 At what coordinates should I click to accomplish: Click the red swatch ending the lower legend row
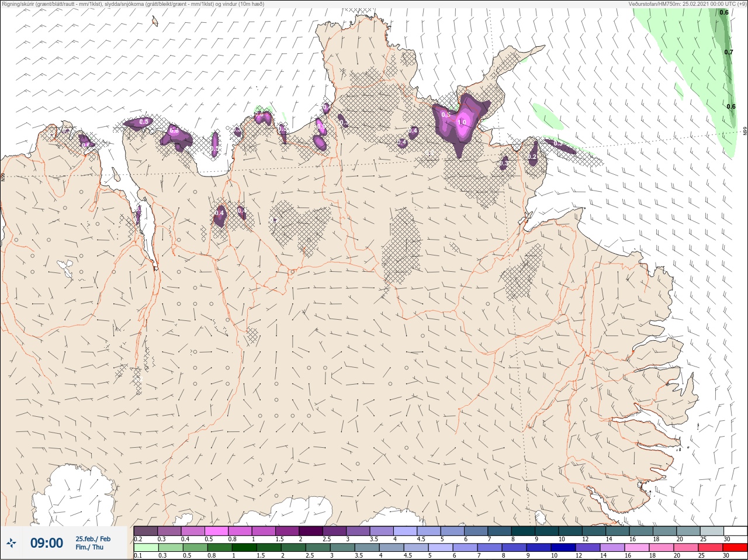click(735, 548)
